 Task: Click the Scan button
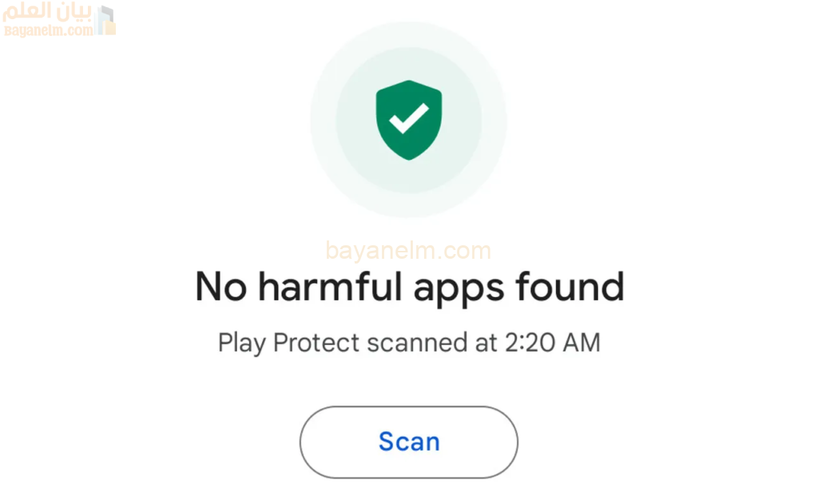coord(408,442)
